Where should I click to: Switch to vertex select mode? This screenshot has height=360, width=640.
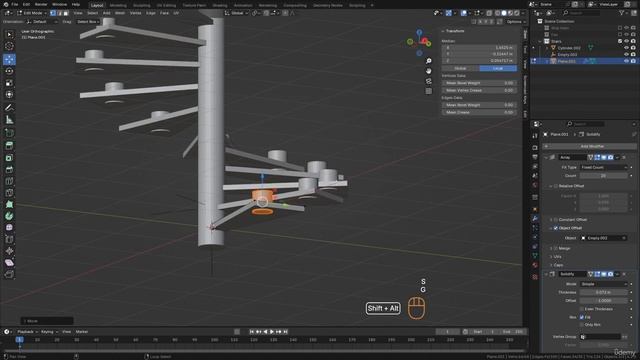53,13
